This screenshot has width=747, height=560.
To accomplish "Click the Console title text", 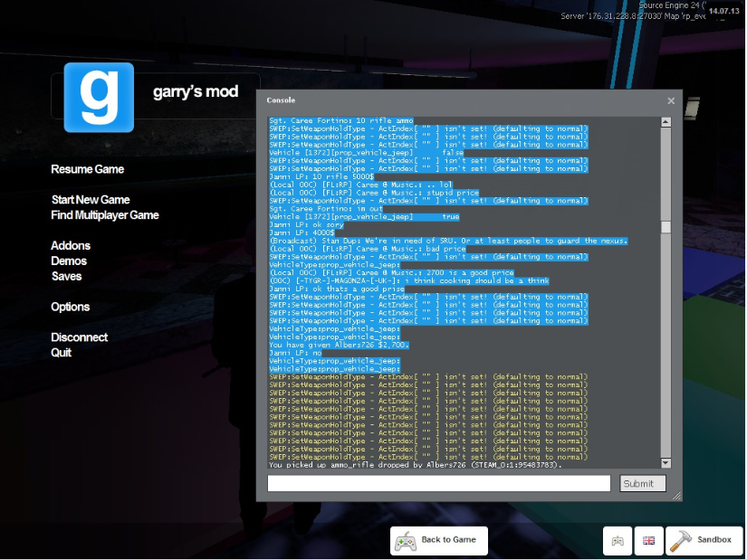I will [281, 100].
